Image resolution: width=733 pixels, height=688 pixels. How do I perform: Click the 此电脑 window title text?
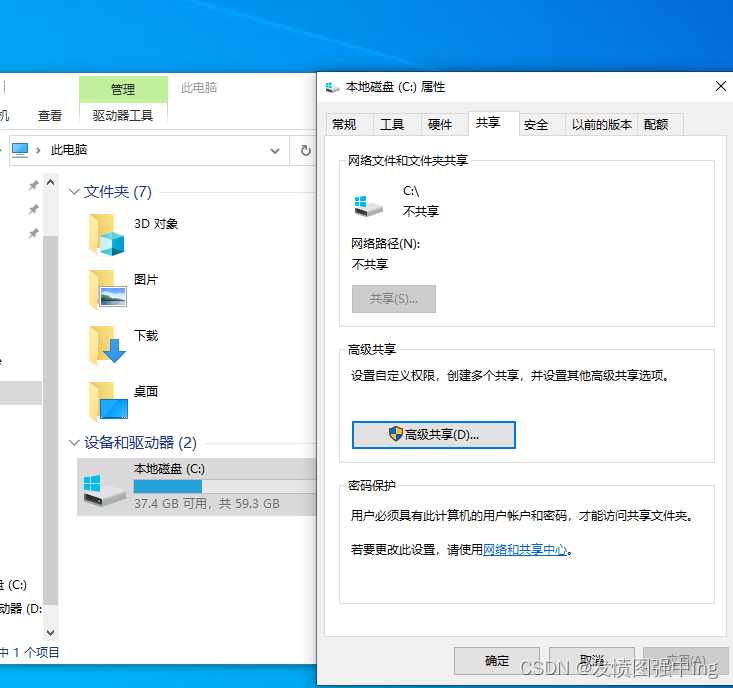[199, 87]
